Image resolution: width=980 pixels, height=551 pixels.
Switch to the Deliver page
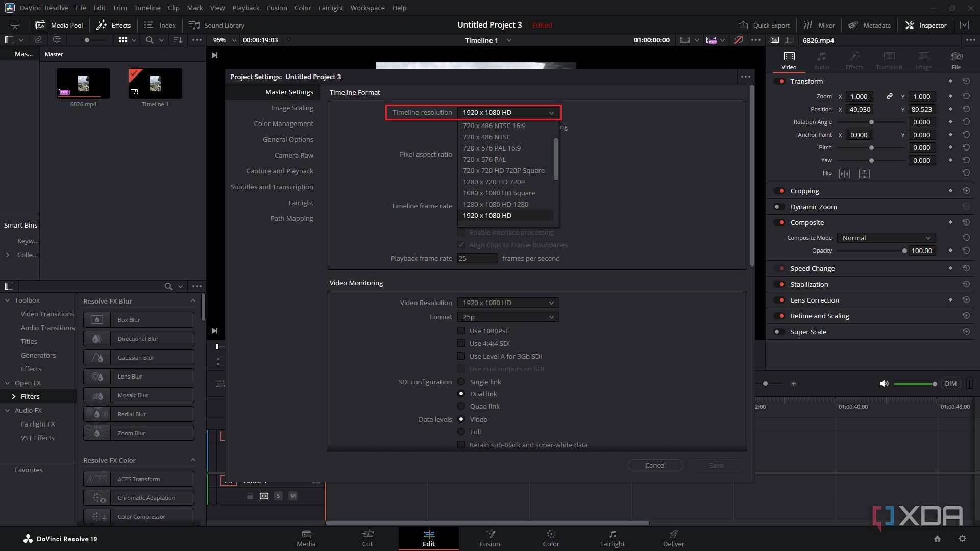(673, 538)
